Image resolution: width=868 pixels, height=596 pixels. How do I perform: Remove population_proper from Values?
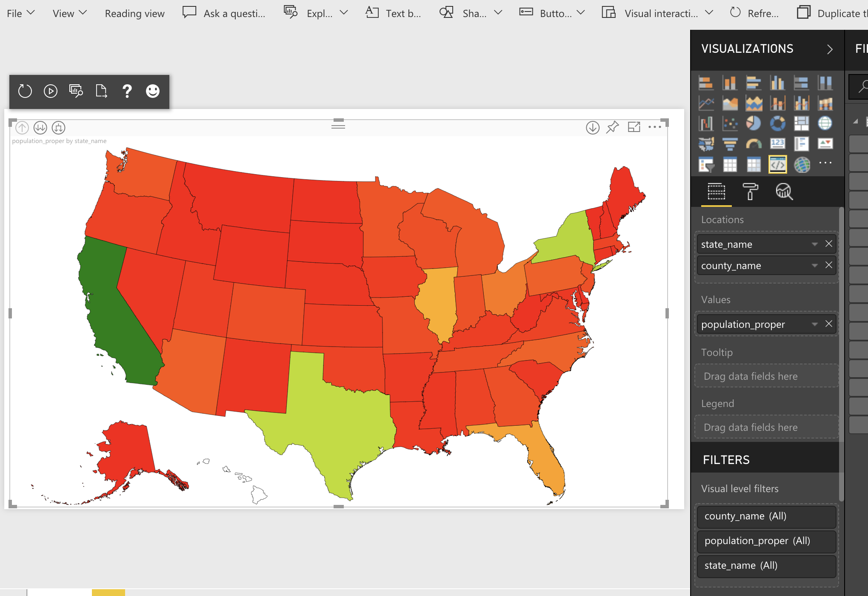[x=828, y=324]
